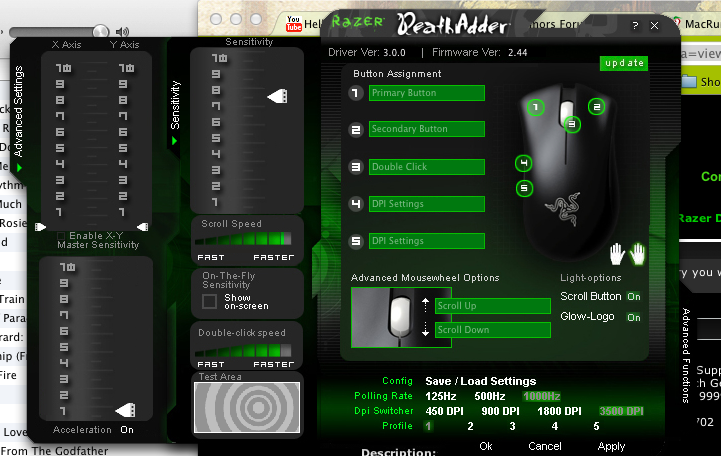
Task: Toggle Glow-Logo light On
Action: click(x=634, y=317)
